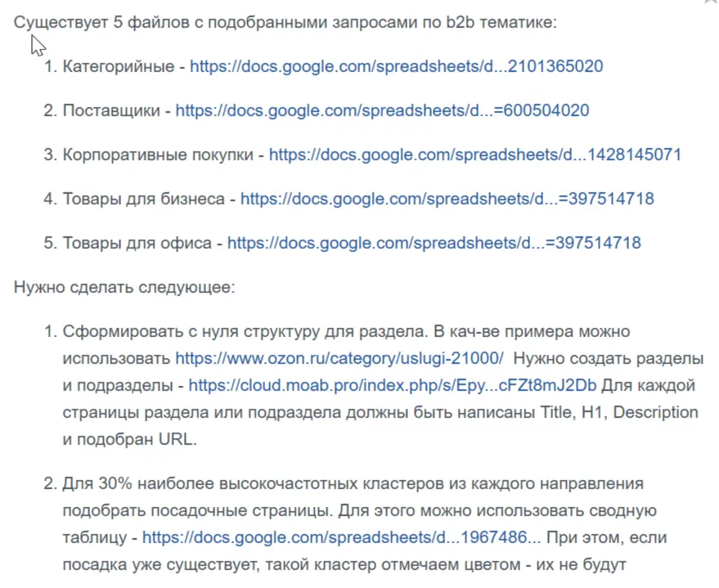The height and width of the screenshot is (588, 719).
Task: Visit the ozon.ru uslugi category link
Action: (339, 358)
